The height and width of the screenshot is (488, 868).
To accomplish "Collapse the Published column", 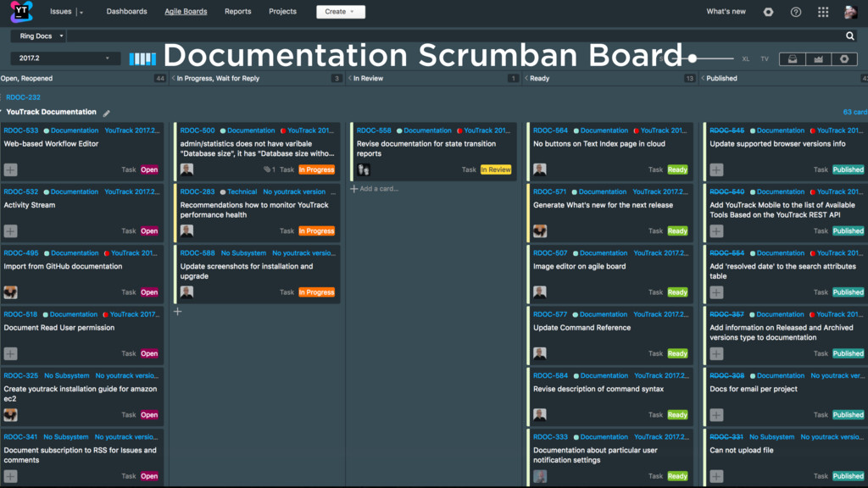I will click(x=703, y=79).
